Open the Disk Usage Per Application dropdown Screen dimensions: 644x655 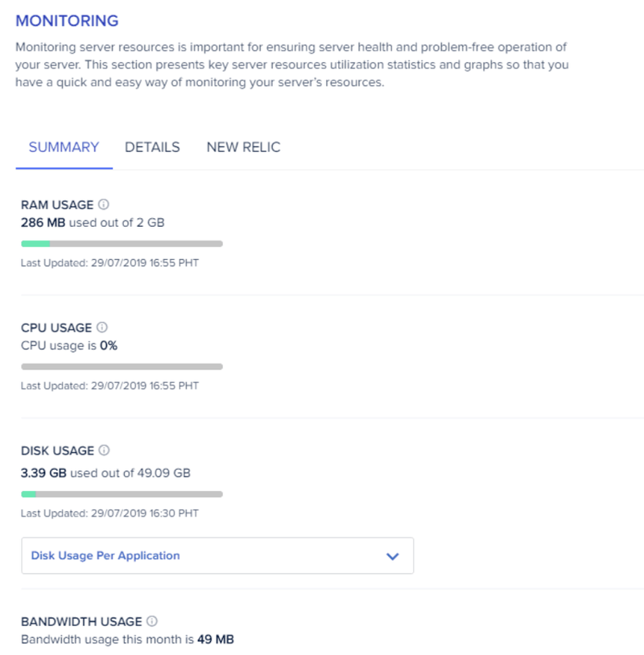217,555
